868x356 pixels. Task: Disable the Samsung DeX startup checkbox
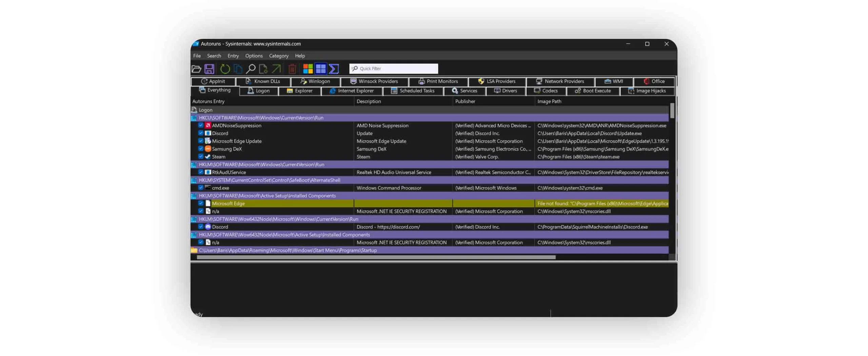coord(200,149)
